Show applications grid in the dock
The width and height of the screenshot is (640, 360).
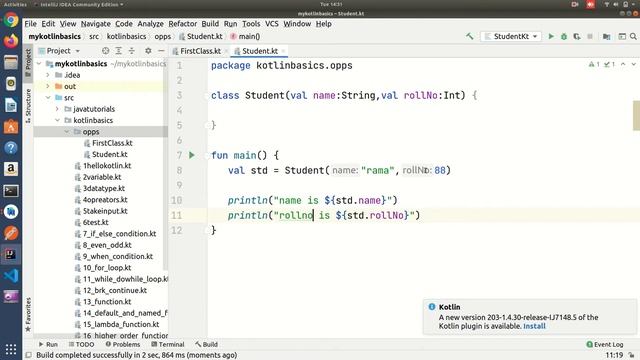(x=11, y=349)
